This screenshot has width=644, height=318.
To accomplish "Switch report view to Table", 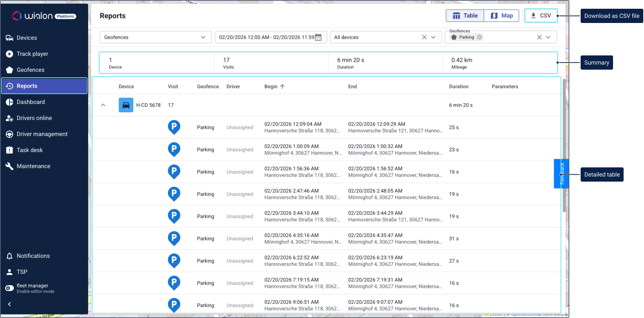I will point(465,16).
